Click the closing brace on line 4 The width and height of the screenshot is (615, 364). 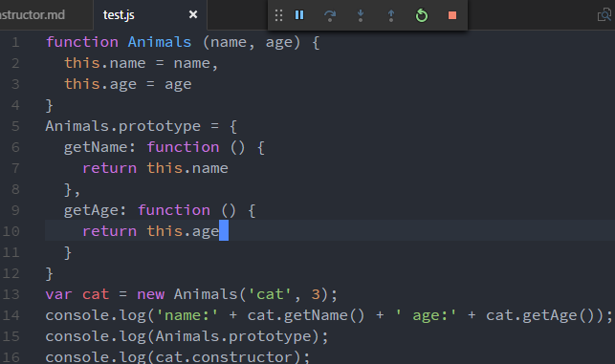click(x=49, y=105)
